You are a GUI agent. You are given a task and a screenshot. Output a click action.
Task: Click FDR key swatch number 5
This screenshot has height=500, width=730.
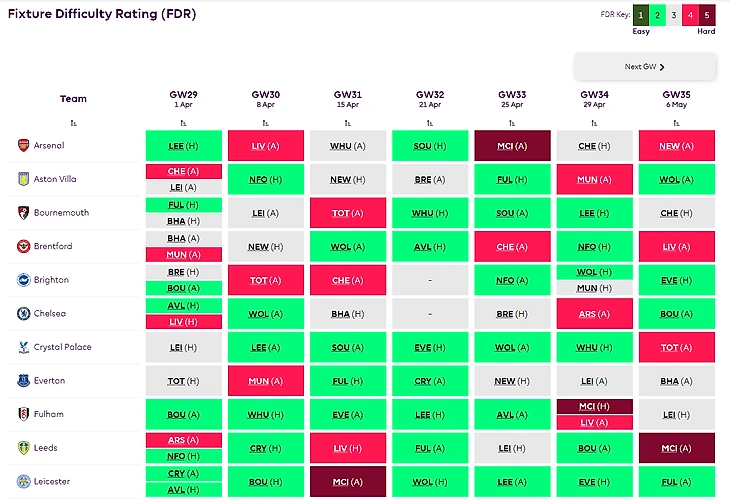point(706,15)
